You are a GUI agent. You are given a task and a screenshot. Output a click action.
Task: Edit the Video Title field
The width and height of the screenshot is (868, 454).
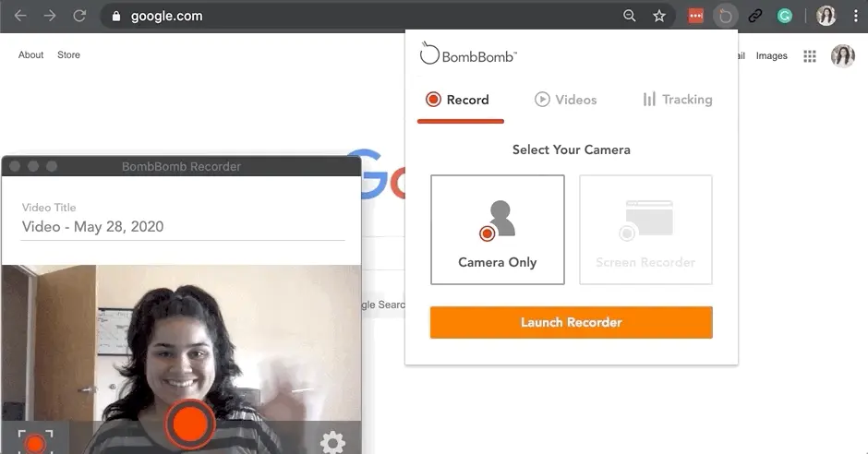(183, 227)
